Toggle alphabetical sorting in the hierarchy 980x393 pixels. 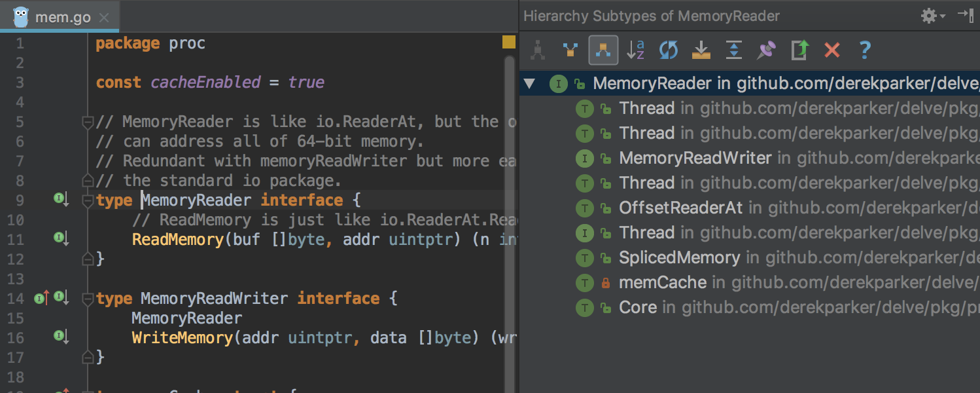pyautogui.click(x=635, y=50)
